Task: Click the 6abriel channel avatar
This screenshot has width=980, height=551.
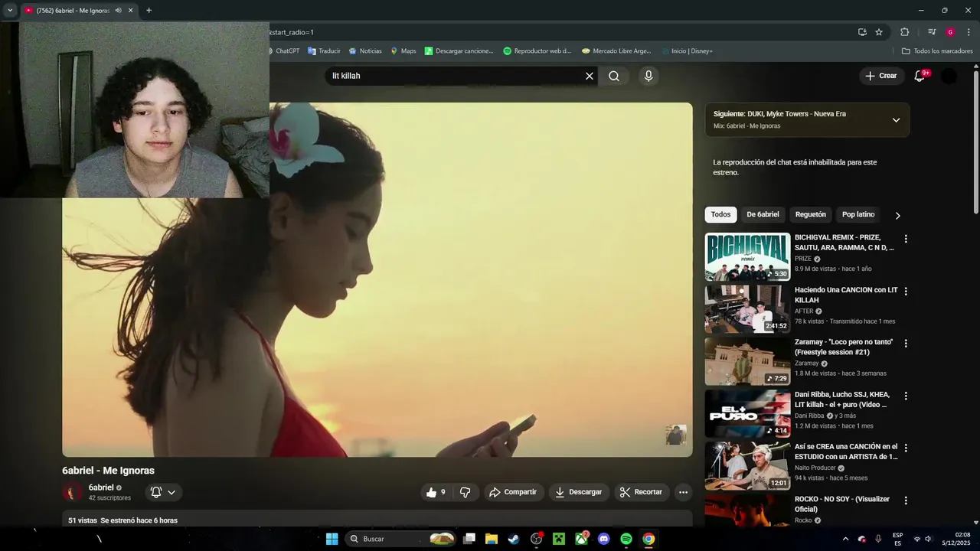Action: point(73,492)
